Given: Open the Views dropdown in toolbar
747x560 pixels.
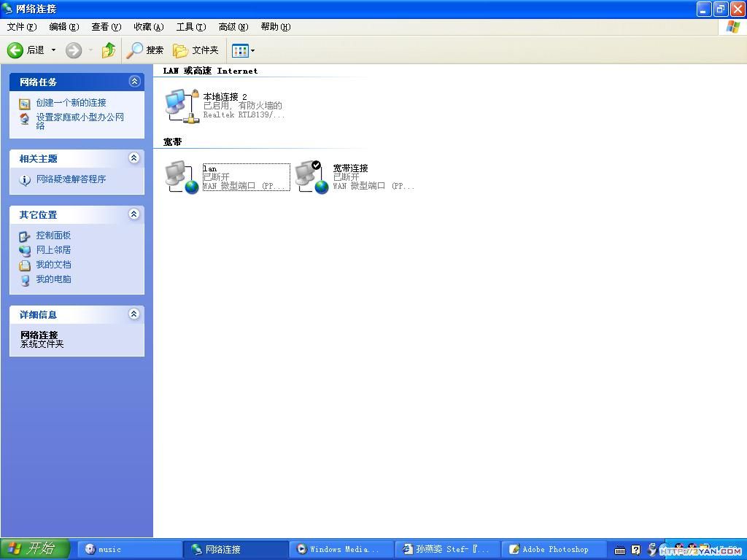Looking at the screenshot, I should 244,50.
